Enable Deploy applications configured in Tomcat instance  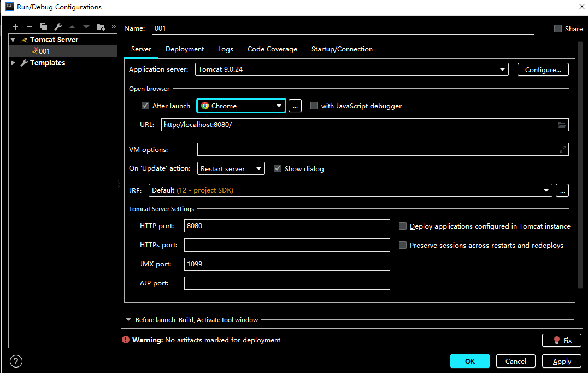coord(402,226)
